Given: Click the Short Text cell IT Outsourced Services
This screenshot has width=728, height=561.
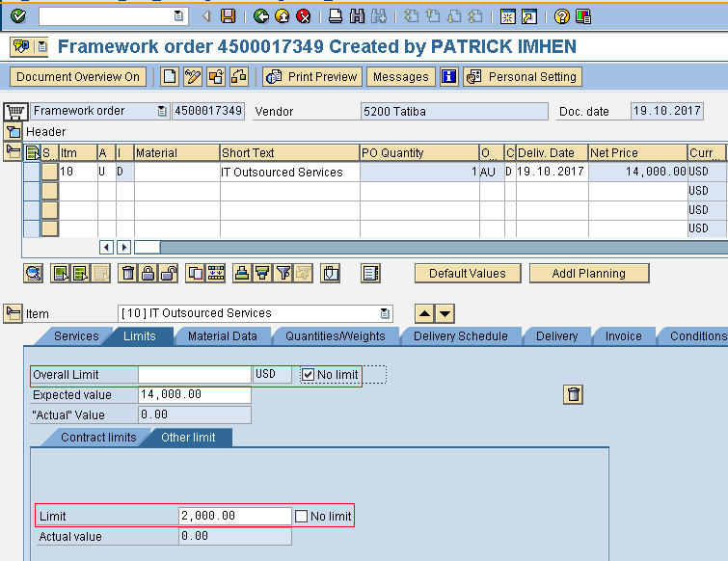Looking at the screenshot, I should [x=289, y=172].
